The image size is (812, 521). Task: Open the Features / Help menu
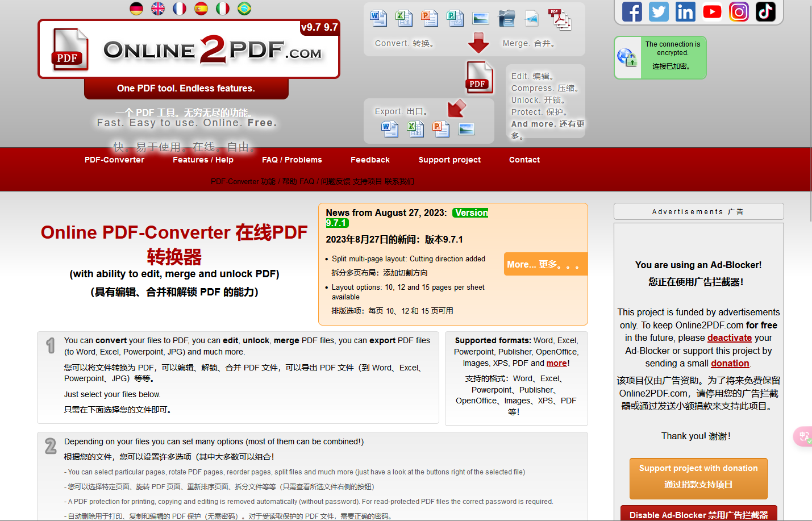pyautogui.click(x=203, y=160)
